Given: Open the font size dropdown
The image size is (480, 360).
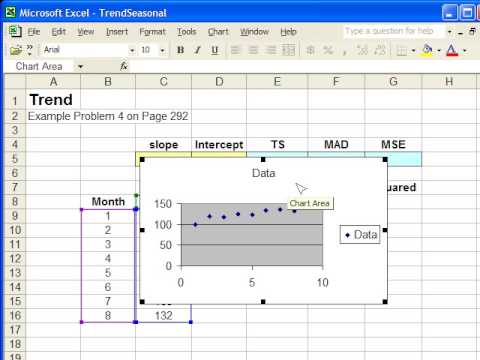Looking at the screenshot, I should click(x=162, y=50).
